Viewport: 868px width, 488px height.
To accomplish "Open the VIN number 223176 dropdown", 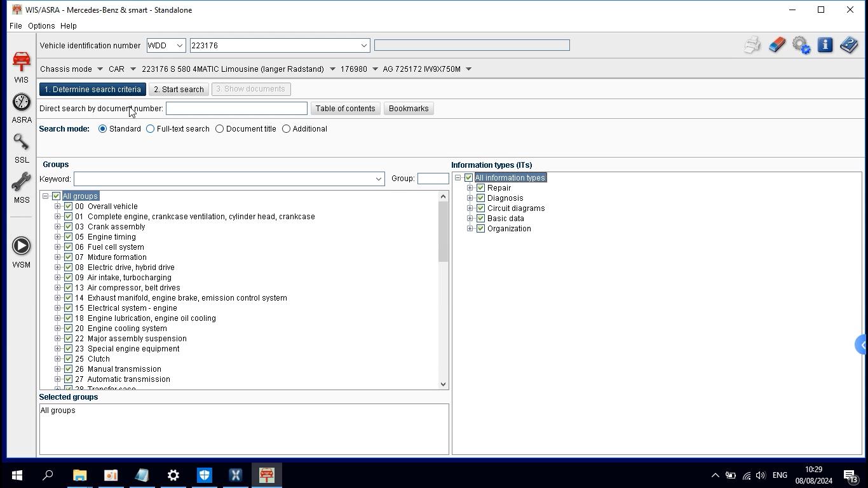I will tap(364, 46).
